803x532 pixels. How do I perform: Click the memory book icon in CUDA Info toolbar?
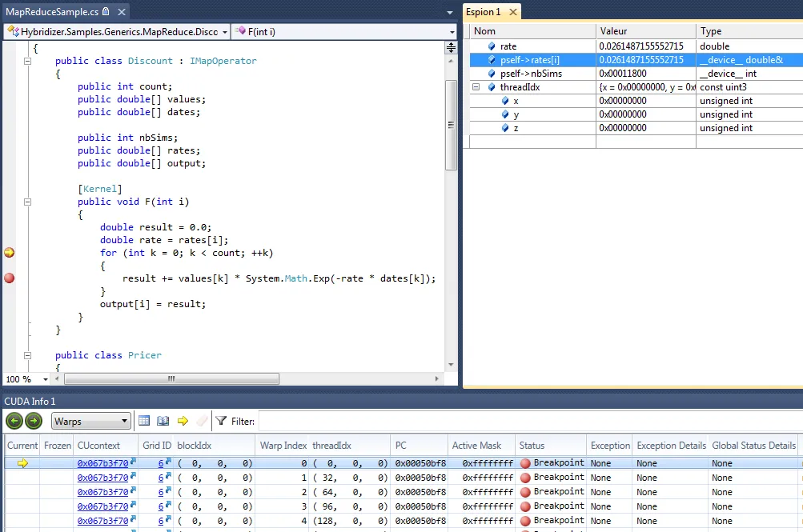[x=163, y=420]
